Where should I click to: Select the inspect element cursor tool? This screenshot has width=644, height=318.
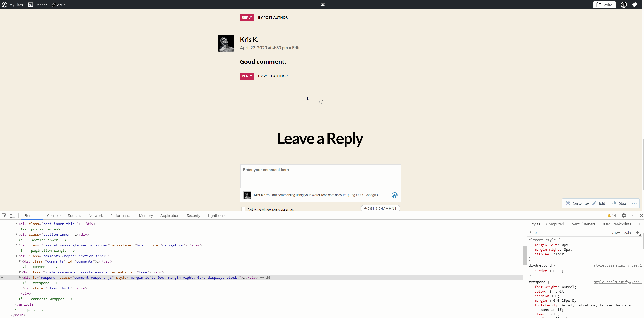click(x=4, y=215)
